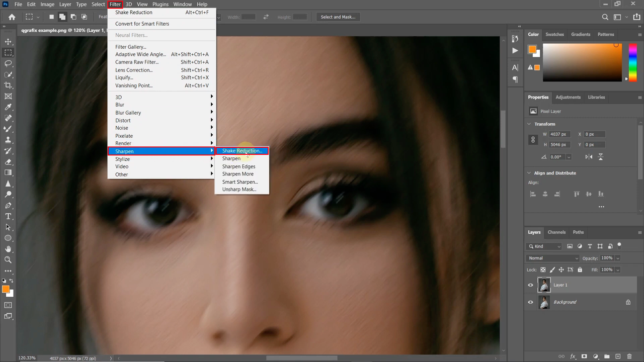Add a layer mask
The height and width of the screenshot is (362, 644).
pyautogui.click(x=584, y=356)
